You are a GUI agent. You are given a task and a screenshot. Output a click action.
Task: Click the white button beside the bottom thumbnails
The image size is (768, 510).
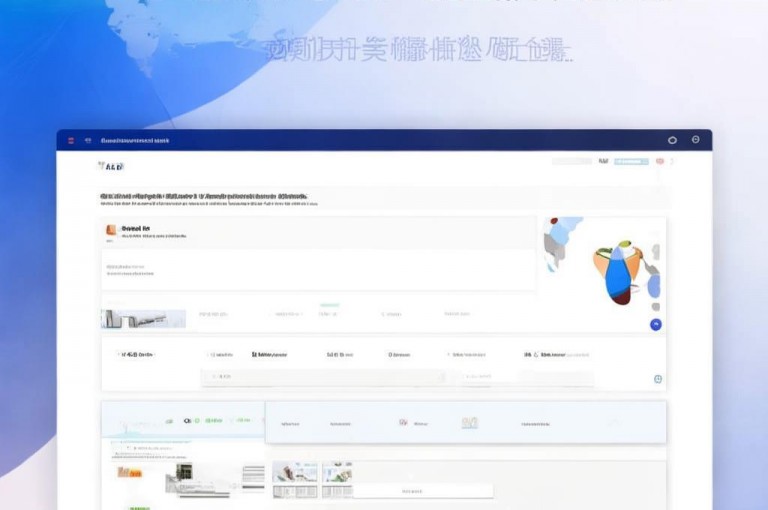click(423, 491)
